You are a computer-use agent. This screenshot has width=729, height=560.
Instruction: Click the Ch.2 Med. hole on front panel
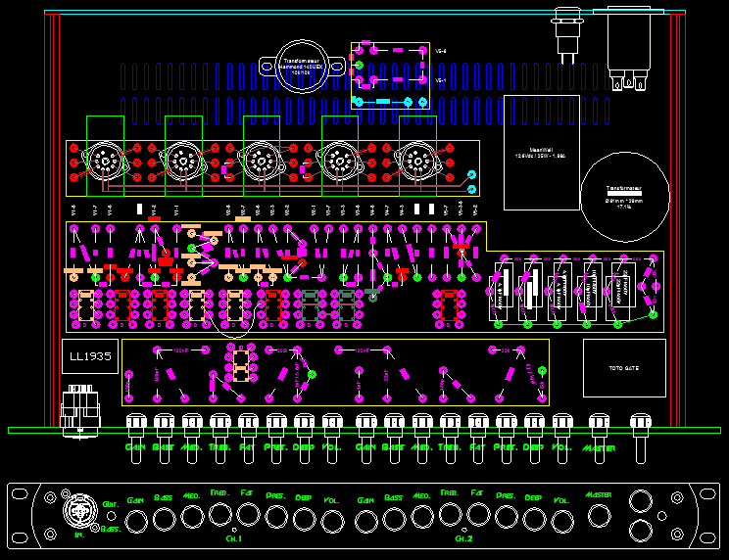[422, 517]
